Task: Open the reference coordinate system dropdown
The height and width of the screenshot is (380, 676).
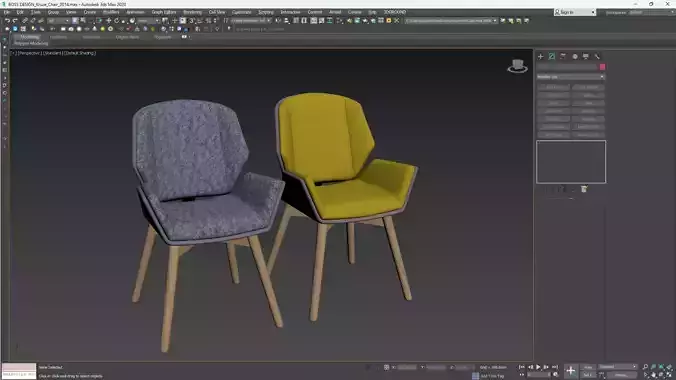Action: coord(149,21)
